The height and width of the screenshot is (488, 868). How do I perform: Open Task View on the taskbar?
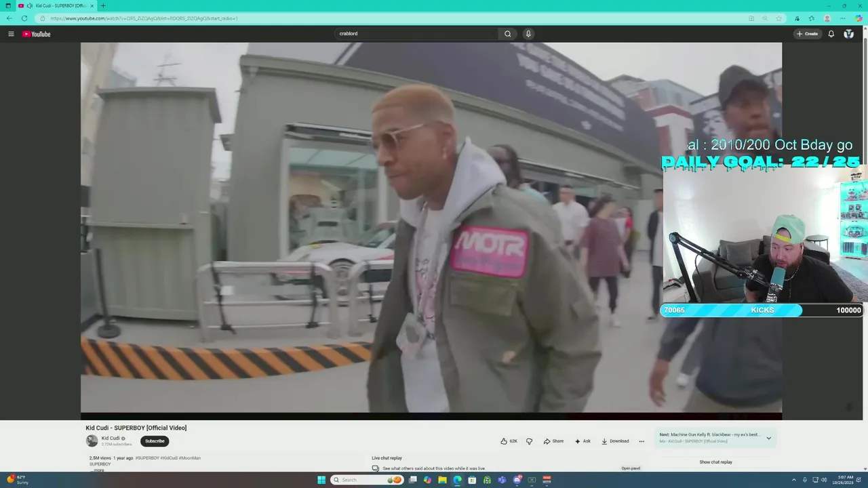pyautogui.click(x=413, y=480)
